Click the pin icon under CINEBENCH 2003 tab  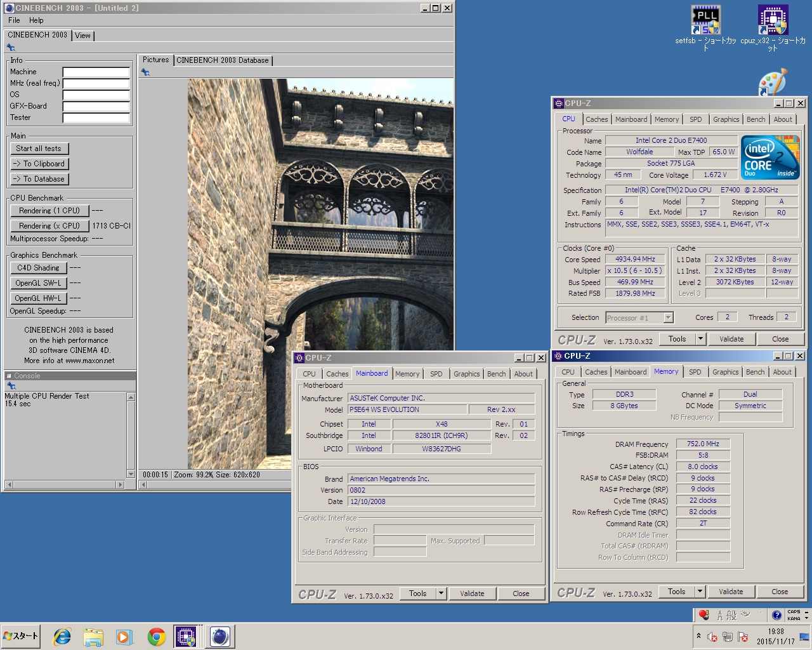pyautogui.click(x=11, y=48)
